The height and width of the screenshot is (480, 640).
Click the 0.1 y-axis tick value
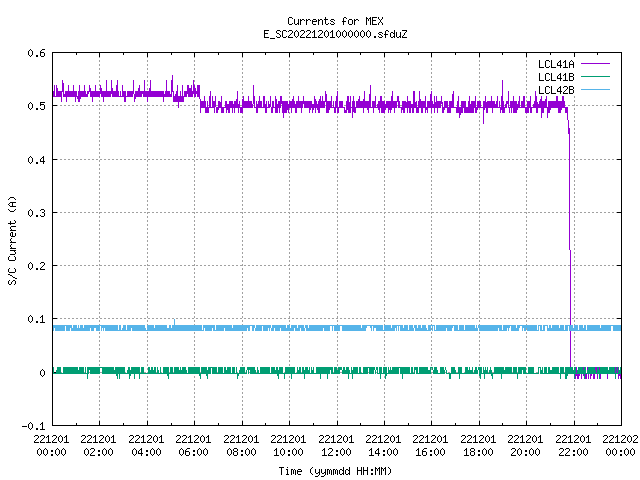click(x=36, y=319)
